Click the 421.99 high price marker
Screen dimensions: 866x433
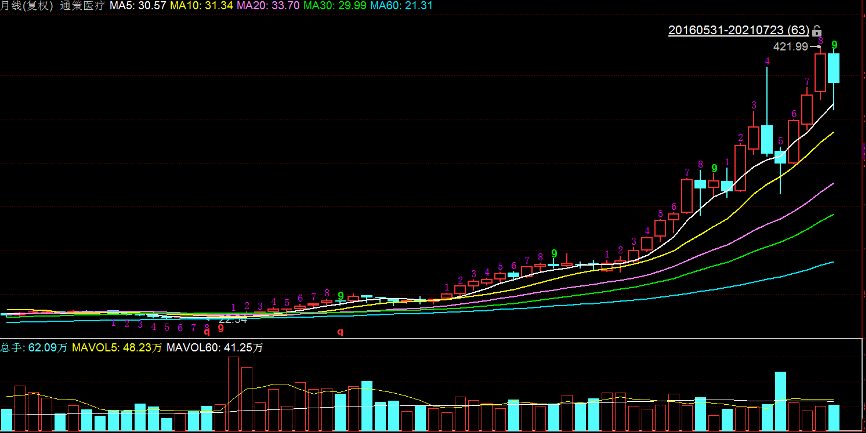pyautogui.click(x=790, y=46)
